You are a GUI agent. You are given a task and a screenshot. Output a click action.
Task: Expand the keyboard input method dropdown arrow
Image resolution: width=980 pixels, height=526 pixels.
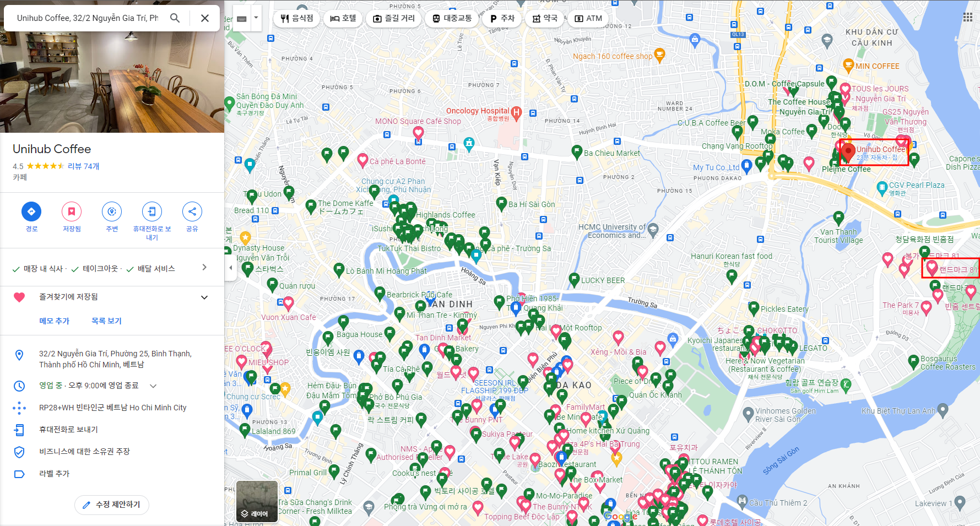coord(256,18)
